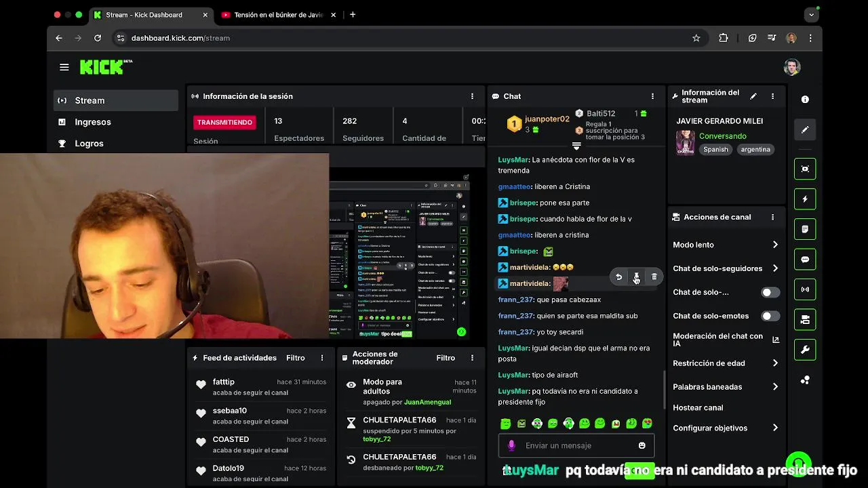Click the Spanish language tag
The width and height of the screenshot is (868, 488).
pyautogui.click(x=715, y=150)
